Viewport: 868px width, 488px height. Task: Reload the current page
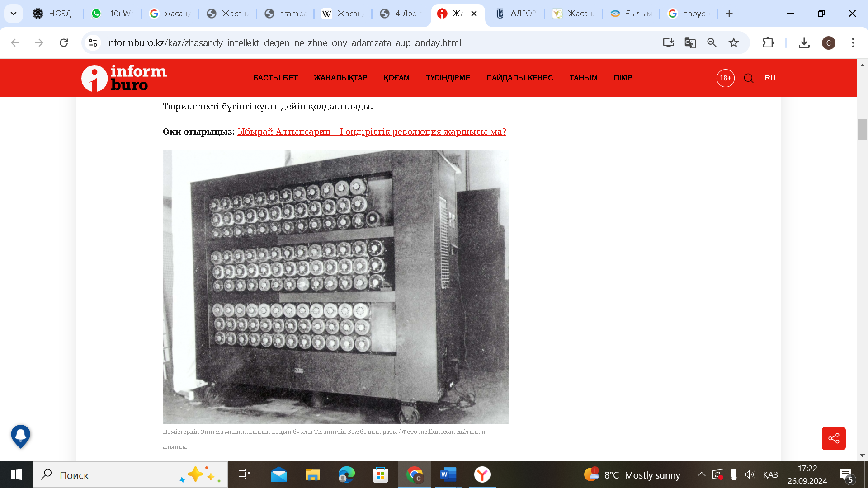click(64, 43)
